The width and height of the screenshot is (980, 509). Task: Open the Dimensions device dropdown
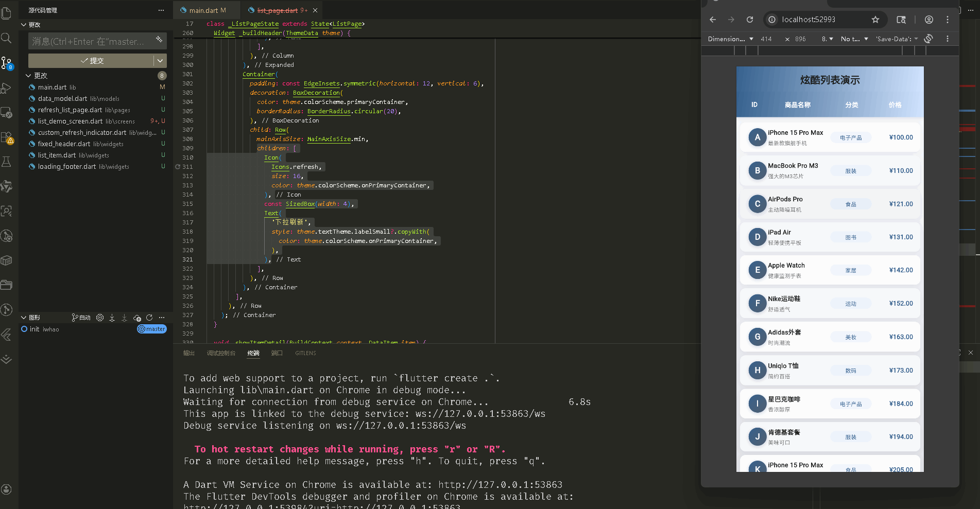coord(730,39)
